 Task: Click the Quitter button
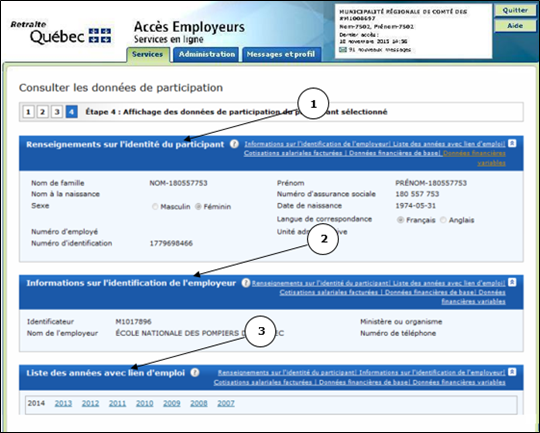pyautogui.click(x=515, y=10)
